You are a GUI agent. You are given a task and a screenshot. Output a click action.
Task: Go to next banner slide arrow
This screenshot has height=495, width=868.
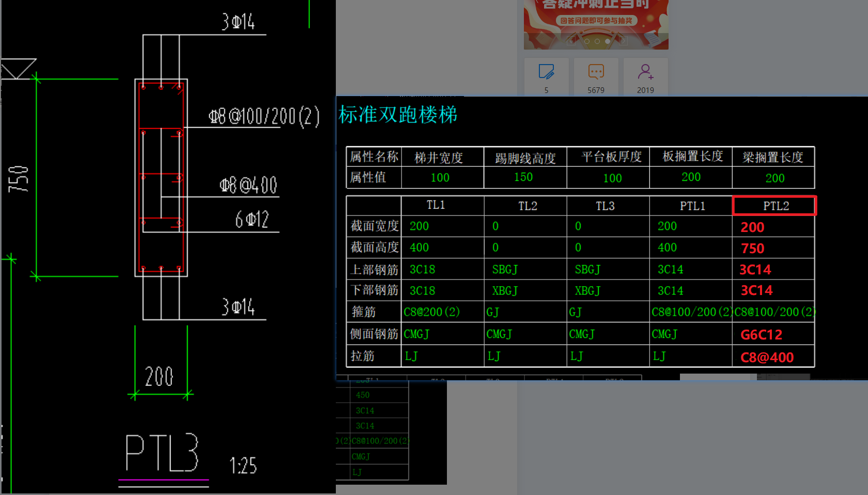point(624,41)
